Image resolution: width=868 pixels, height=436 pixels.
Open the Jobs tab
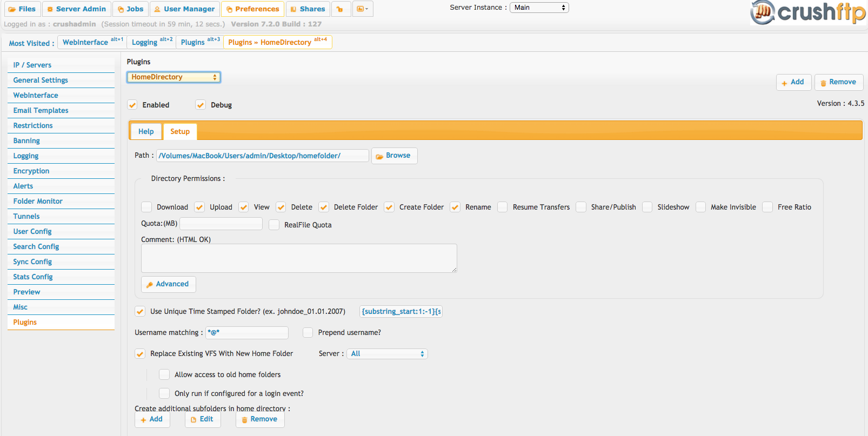tap(131, 9)
